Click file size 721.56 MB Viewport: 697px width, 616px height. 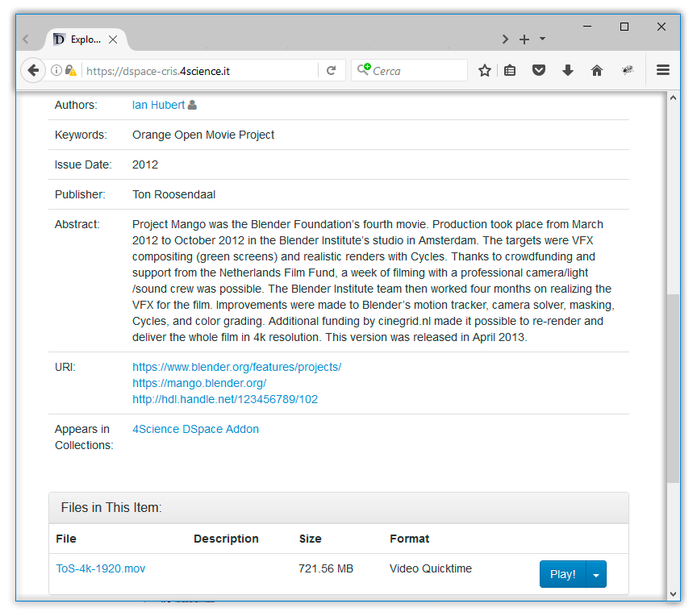(x=326, y=568)
